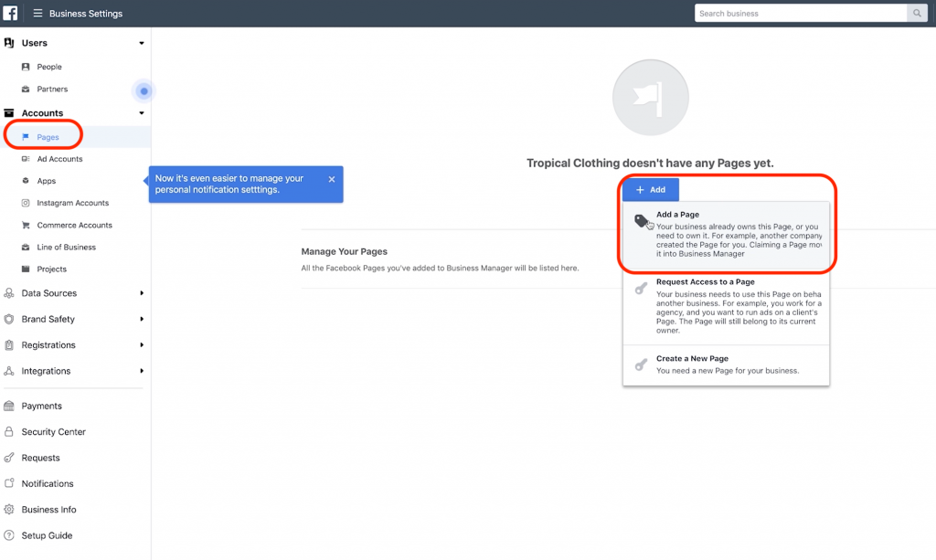Open Business Info
Screen dimensions: 936x560
coord(49,510)
